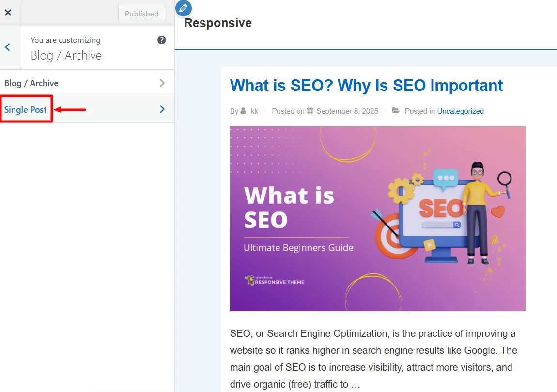The height and width of the screenshot is (392, 557).
Task: Go back using the left chevron arrow
Action: pos(7,47)
